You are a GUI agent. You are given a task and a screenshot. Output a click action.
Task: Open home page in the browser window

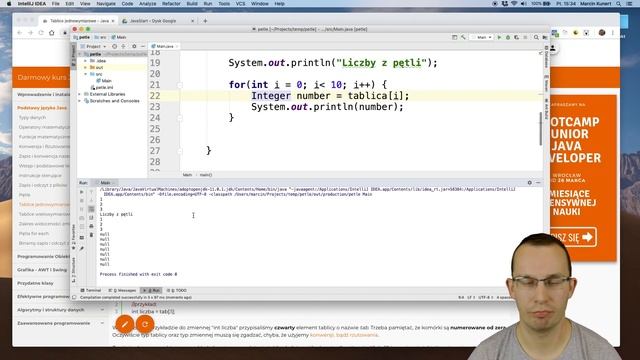[x=51, y=33]
